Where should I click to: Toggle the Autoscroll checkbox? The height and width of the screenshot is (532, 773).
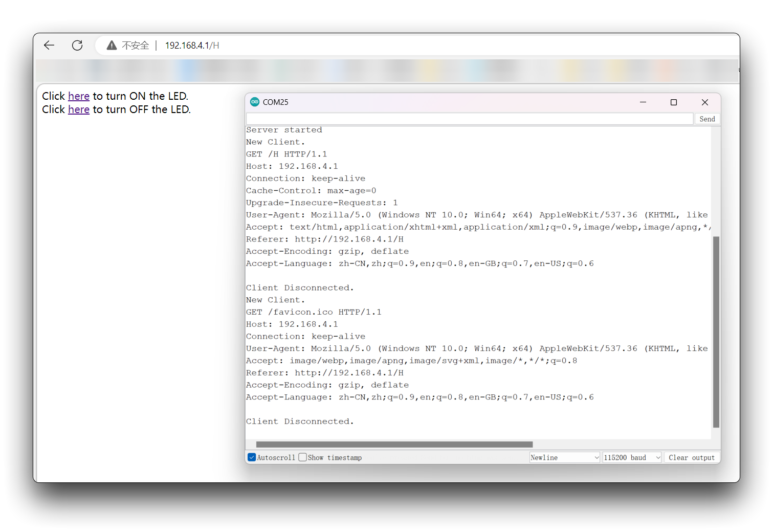[x=252, y=457]
